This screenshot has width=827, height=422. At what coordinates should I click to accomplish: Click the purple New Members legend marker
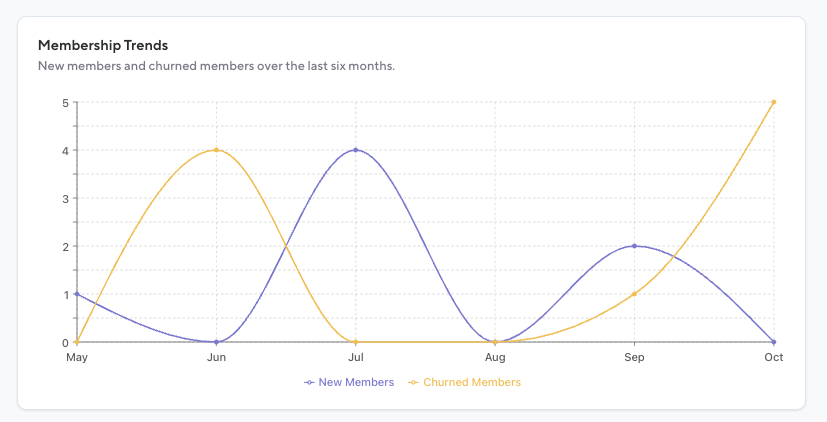tap(310, 382)
